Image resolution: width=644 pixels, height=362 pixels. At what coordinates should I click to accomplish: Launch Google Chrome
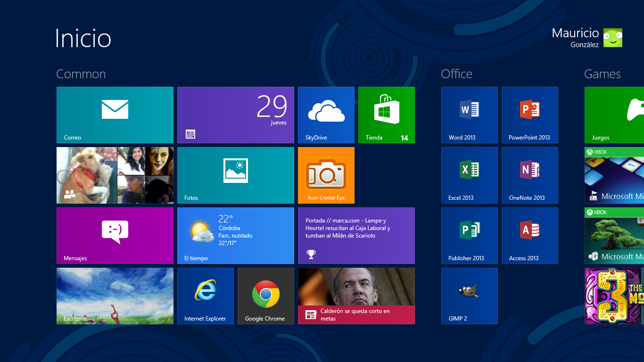coord(265,296)
